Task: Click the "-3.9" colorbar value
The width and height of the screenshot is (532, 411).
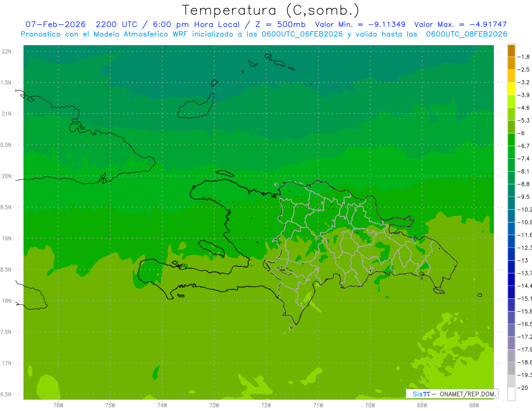Action: tap(524, 95)
